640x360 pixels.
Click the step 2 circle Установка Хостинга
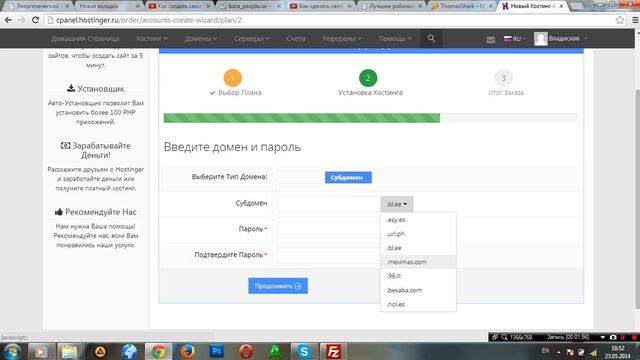point(368,78)
